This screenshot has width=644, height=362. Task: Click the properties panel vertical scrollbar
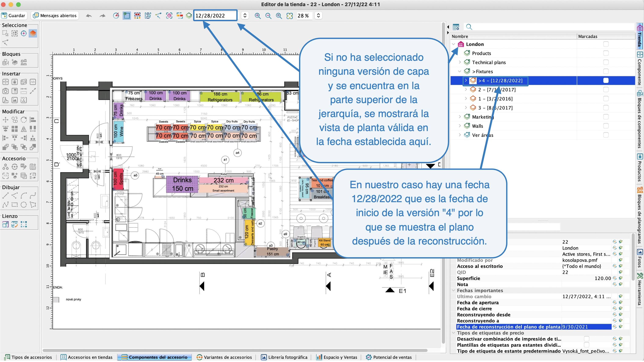coord(633,257)
